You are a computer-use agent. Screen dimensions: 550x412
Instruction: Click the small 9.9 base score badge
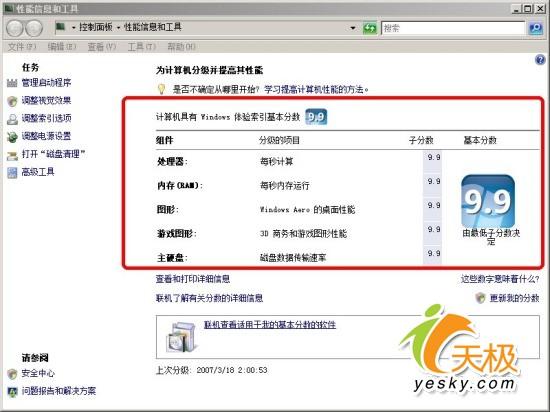click(316, 117)
